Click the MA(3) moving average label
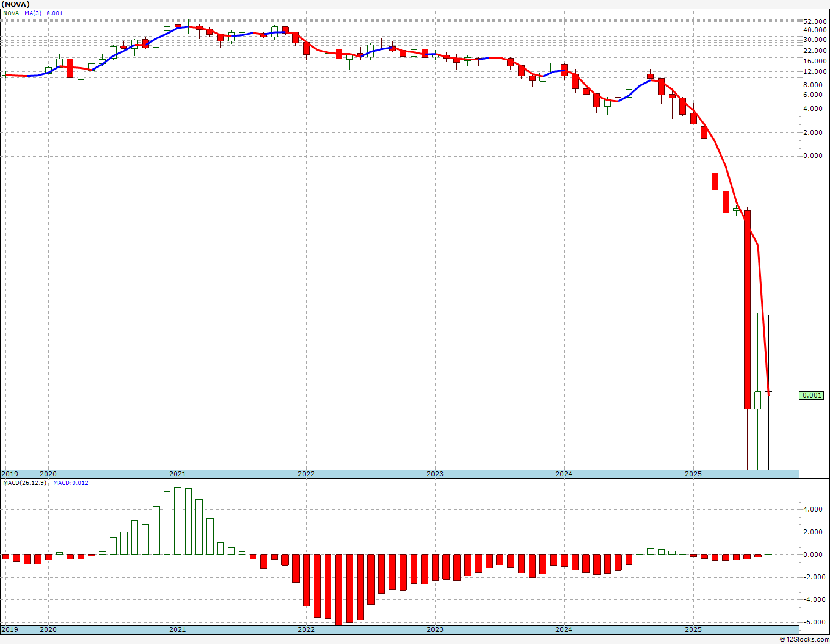The image size is (830, 644). (34, 13)
